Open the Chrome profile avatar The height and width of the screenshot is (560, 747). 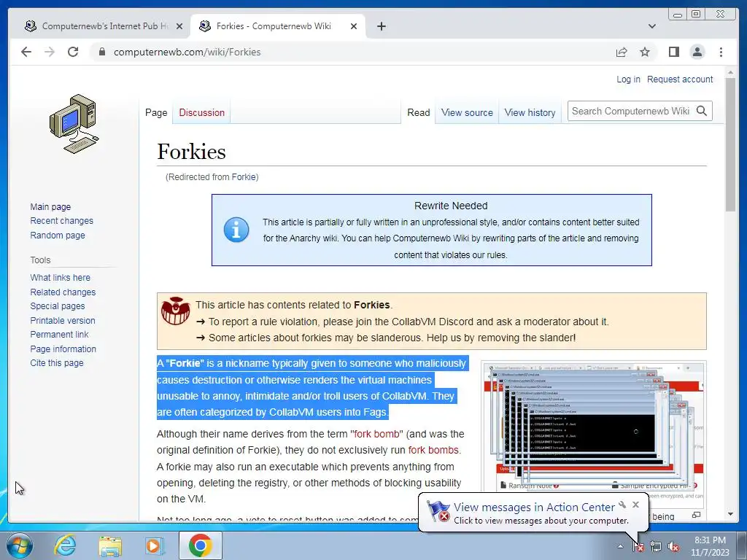[697, 52]
